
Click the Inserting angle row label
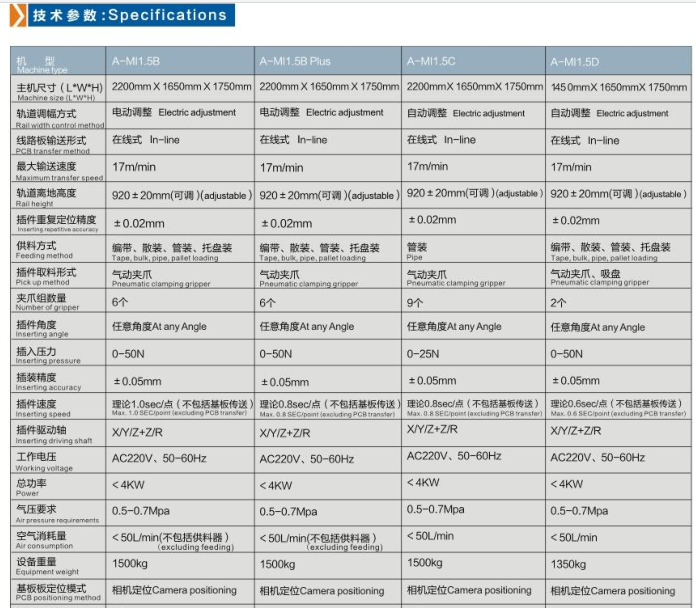point(58,327)
